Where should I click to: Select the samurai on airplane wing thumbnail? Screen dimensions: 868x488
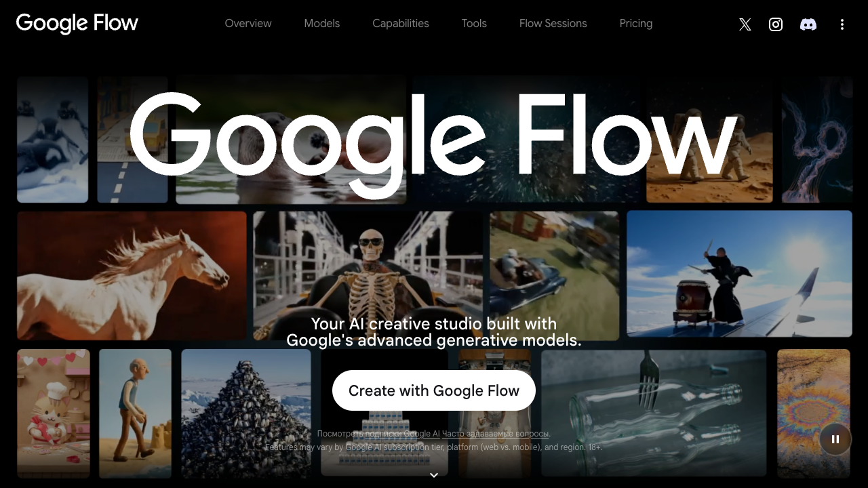(x=739, y=274)
